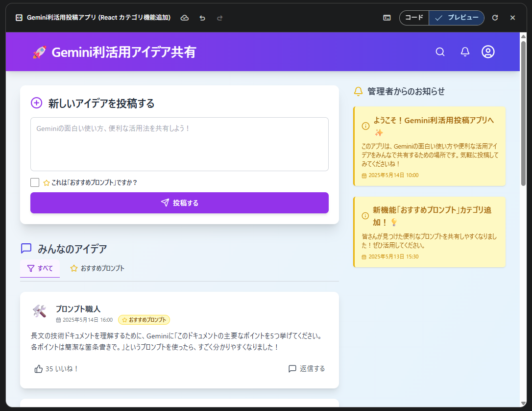
Task: Open the user profile avatar icon
Action: (x=488, y=52)
